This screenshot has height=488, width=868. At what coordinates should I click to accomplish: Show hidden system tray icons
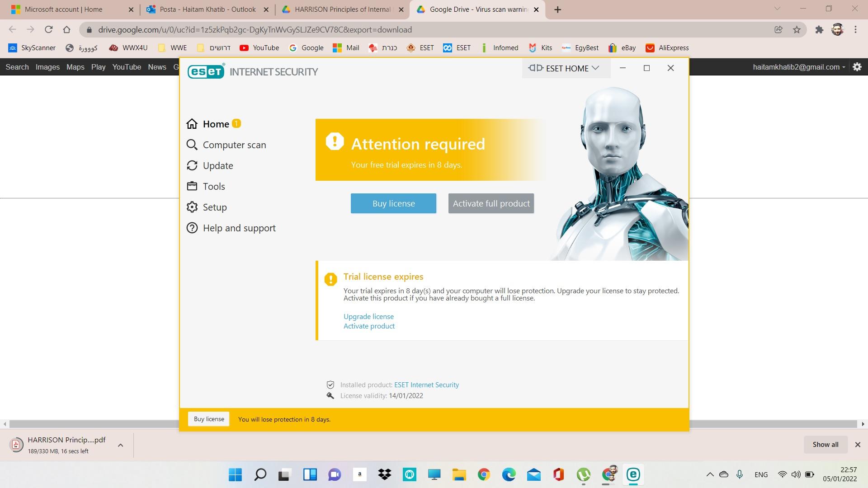pyautogui.click(x=710, y=474)
